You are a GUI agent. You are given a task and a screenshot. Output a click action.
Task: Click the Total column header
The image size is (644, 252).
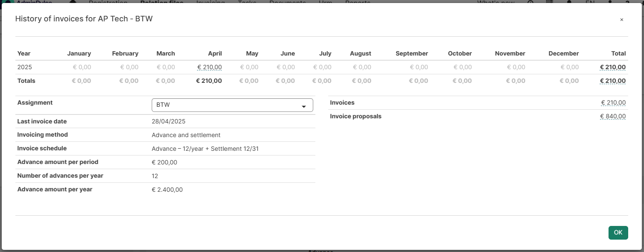pyautogui.click(x=618, y=53)
